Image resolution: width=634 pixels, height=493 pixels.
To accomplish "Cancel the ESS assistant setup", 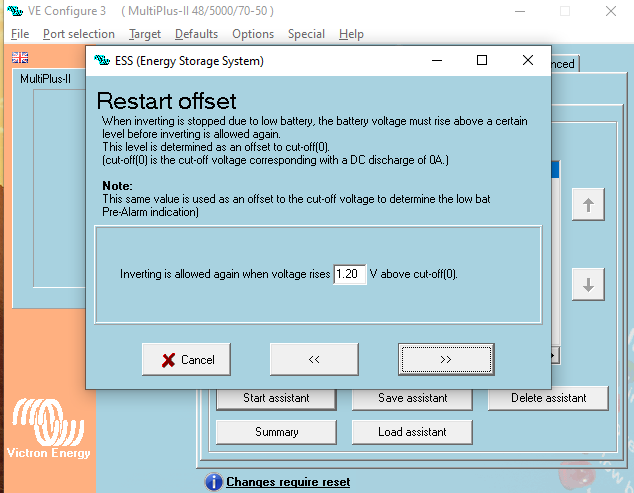I will (186, 359).
